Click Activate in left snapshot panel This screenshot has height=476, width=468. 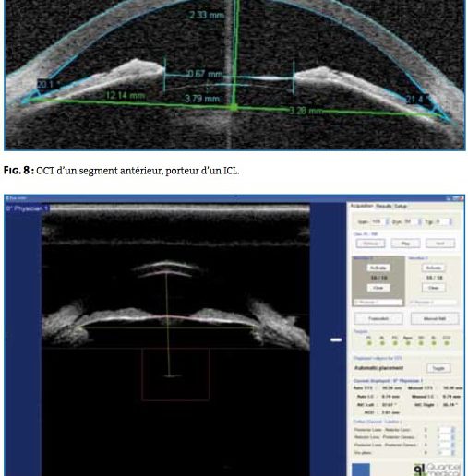[x=378, y=268]
